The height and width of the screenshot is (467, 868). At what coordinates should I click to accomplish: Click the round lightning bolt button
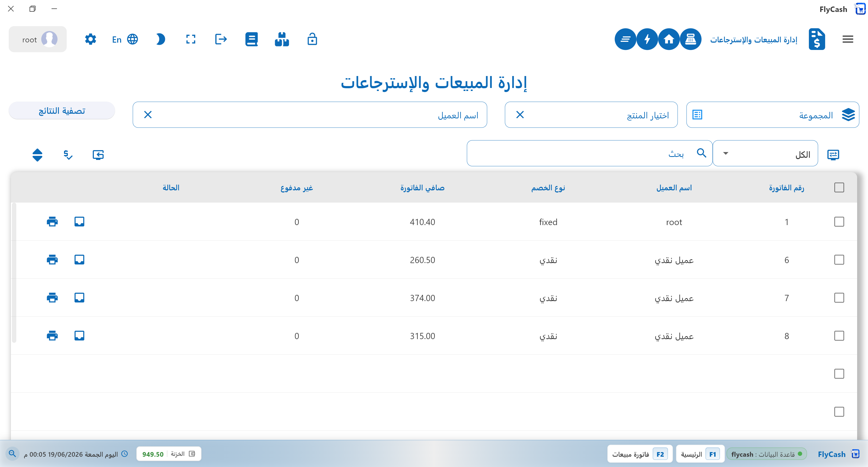click(x=647, y=39)
